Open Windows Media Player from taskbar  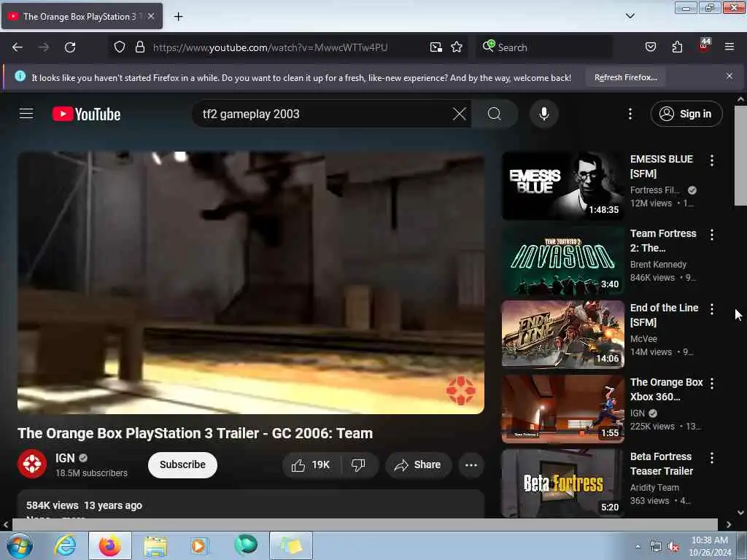[200, 546]
